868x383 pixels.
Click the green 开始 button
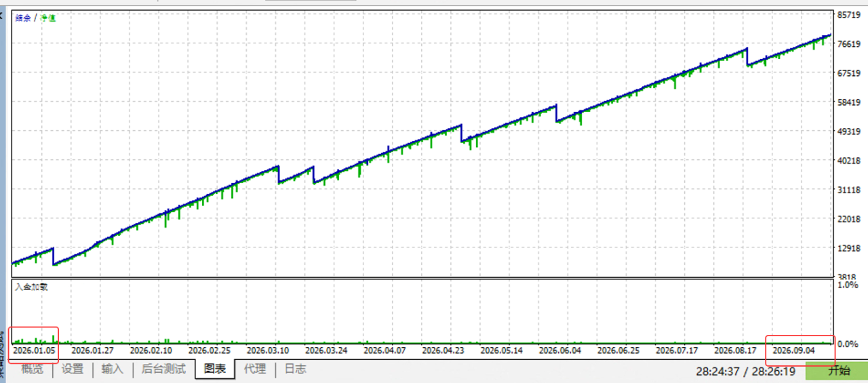pos(838,370)
